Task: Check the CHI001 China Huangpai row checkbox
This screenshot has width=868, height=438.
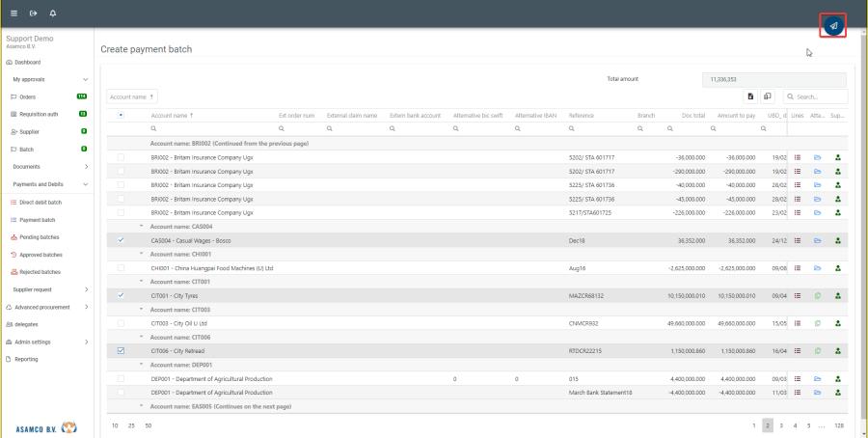Action: [x=121, y=267]
